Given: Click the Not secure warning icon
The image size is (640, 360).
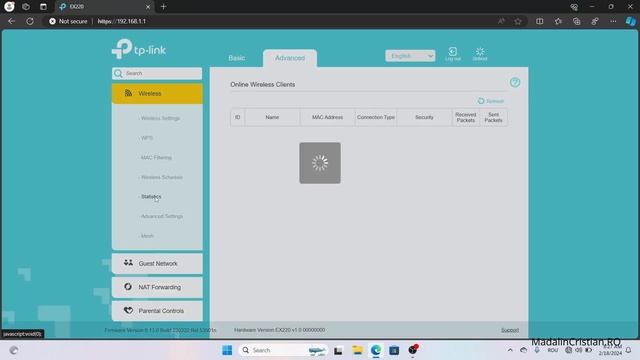Looking at the screenshot, I should click(52, 21).
